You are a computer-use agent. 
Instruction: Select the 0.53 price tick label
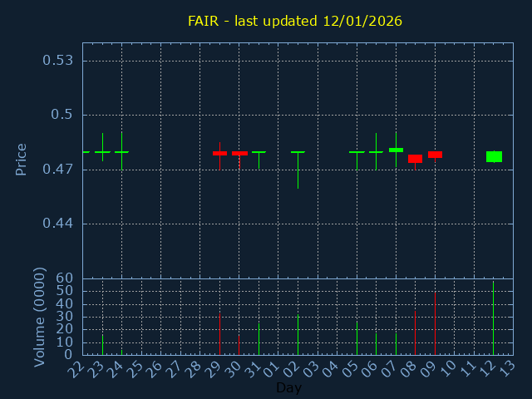57,61
